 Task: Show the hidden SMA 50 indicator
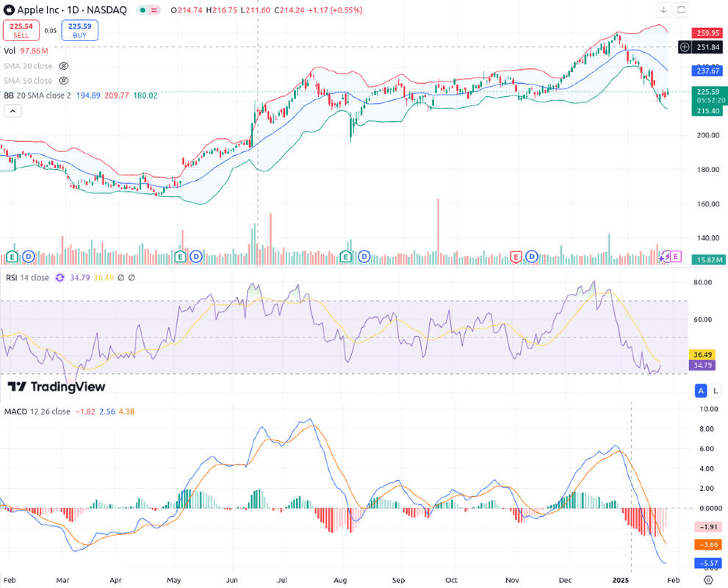pos(64,81)
